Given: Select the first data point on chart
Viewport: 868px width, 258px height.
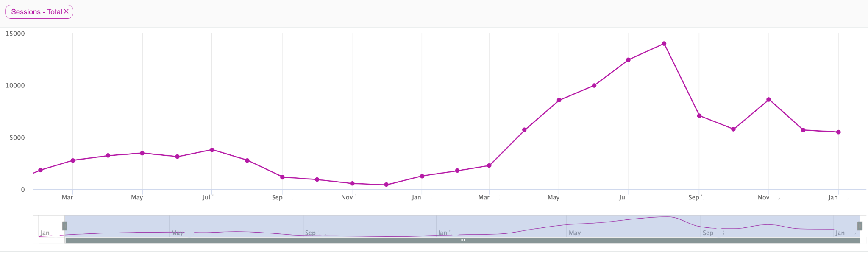Looking at the screenshot, I should tap(41, 170).
